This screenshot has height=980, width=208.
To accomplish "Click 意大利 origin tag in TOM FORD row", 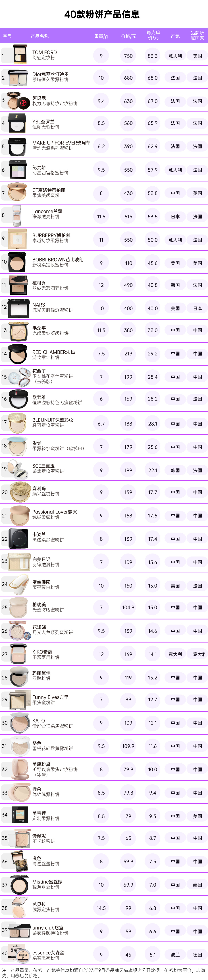I will point(175,56).
